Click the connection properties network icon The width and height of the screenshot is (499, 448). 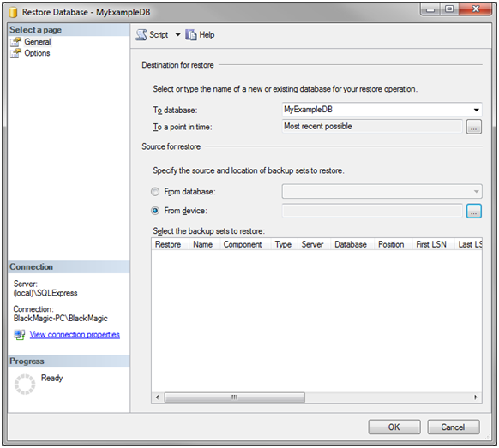click(x=20, y=334)
